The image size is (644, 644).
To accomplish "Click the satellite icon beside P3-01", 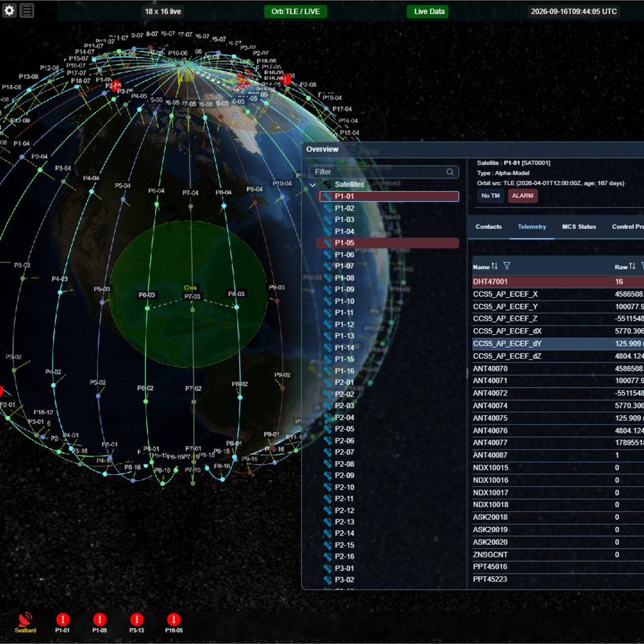I will (x=327, y=568).
